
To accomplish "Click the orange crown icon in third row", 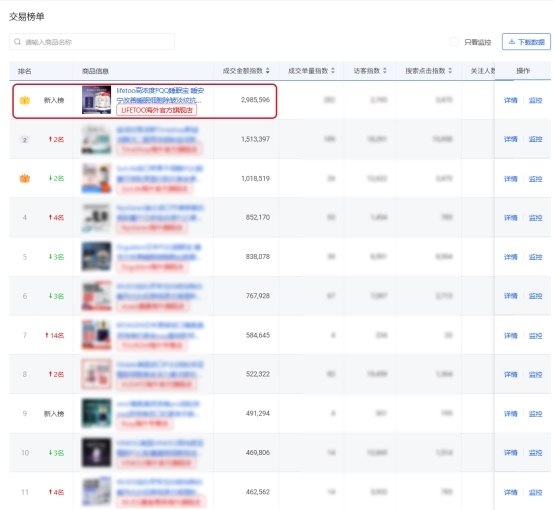I will click(x=25, y=178).
